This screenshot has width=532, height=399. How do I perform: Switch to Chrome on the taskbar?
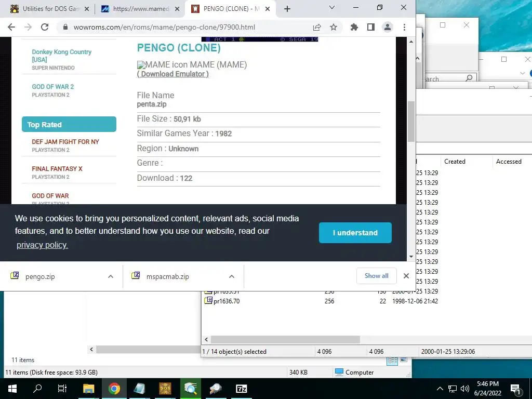(114, 389)
